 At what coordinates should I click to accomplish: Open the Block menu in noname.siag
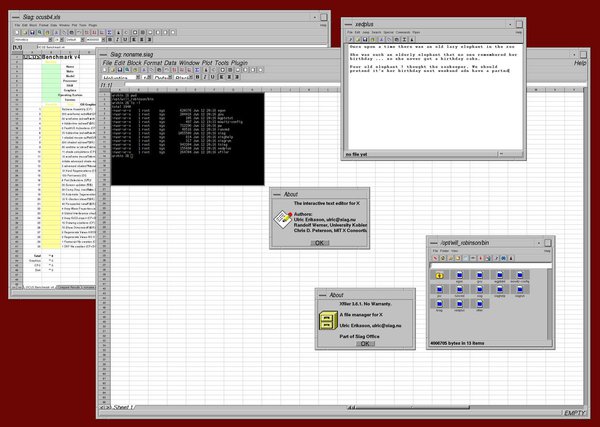pyautogui.click(x=134, y=63)
